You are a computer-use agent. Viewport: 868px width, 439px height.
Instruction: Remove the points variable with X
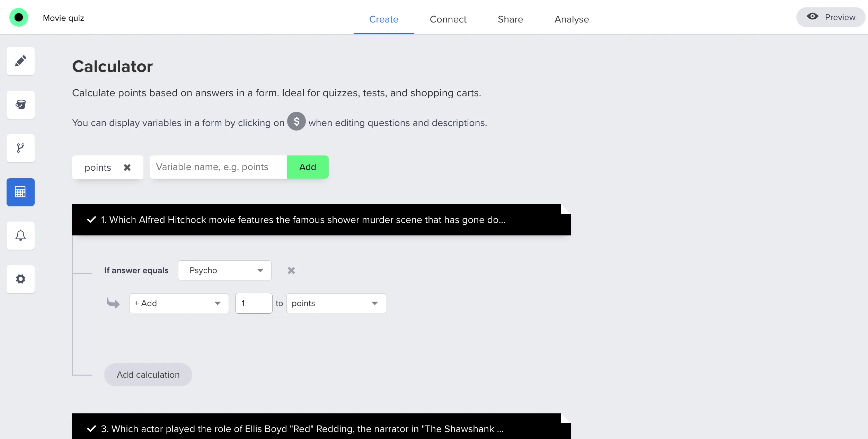127,168
